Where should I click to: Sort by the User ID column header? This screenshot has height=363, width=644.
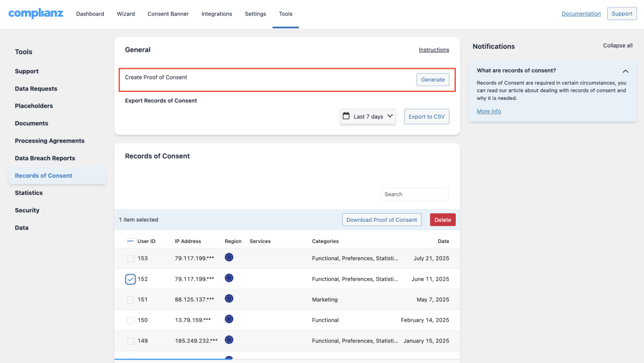146,241
